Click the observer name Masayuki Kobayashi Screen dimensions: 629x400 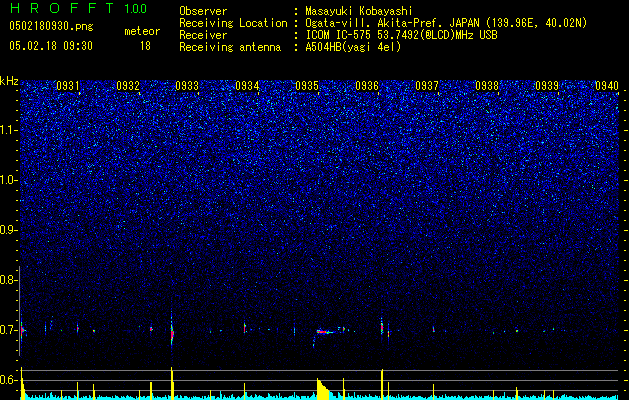click(x=359, y=11)
